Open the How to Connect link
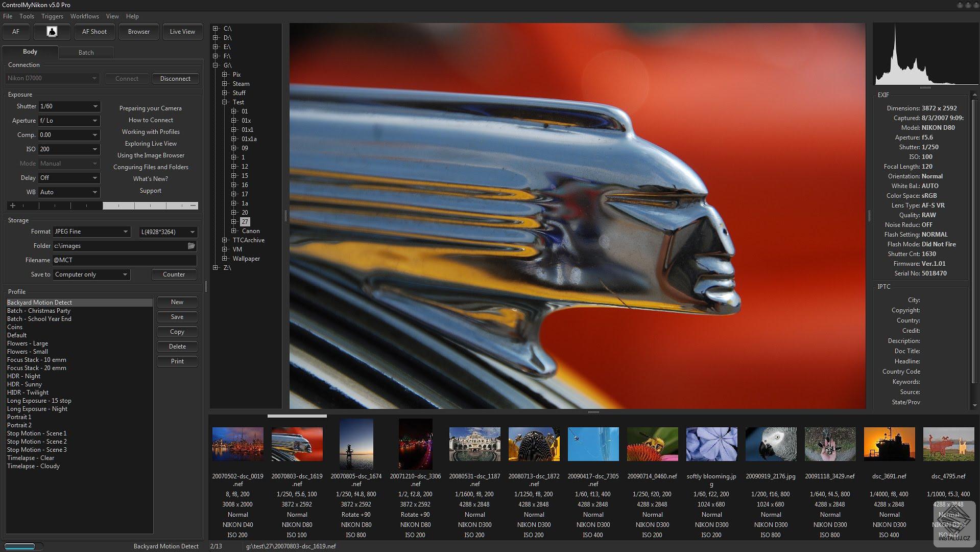Viewport: 980px width, 552px height. pyautogui.click(x=151, y=120)
